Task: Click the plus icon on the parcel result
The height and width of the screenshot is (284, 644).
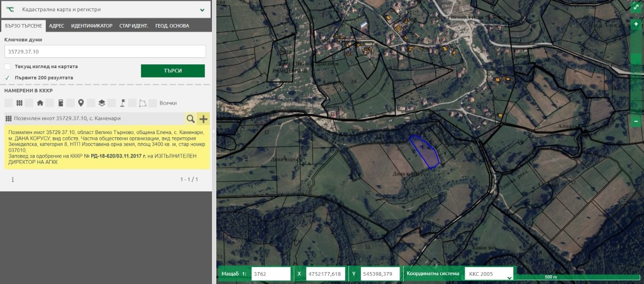Action: [203, 118]
